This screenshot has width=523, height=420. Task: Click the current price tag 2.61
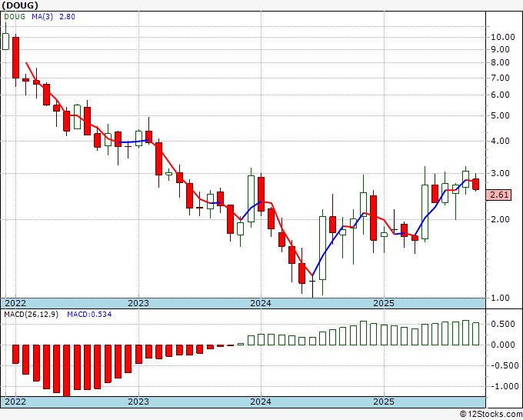tap(500, 195)
